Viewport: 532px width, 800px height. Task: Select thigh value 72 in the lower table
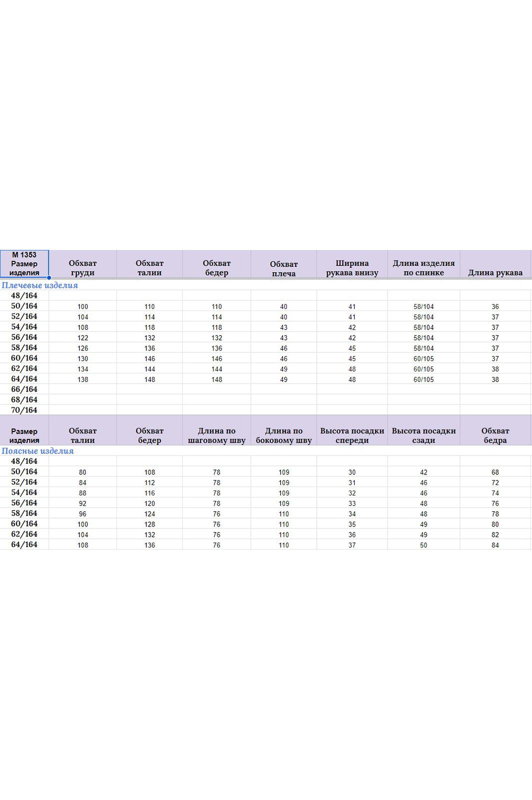[x=495, y=483]
